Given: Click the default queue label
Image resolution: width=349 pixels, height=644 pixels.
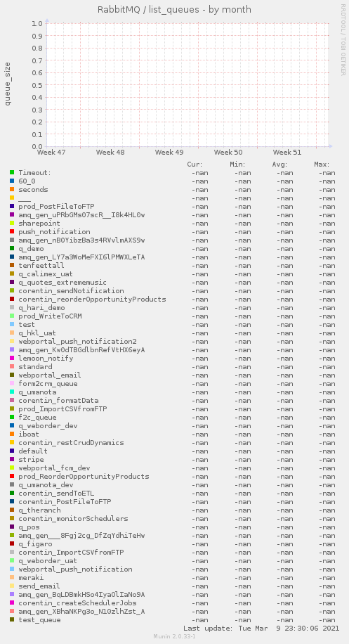Looking at the screenshot, I should point(33,451).
